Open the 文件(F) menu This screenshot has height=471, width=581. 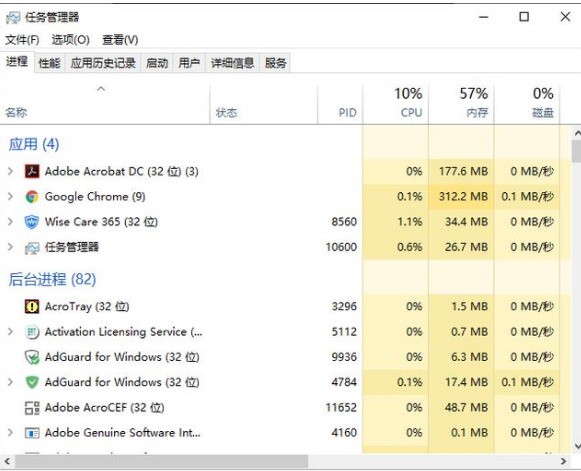point(22,40)
